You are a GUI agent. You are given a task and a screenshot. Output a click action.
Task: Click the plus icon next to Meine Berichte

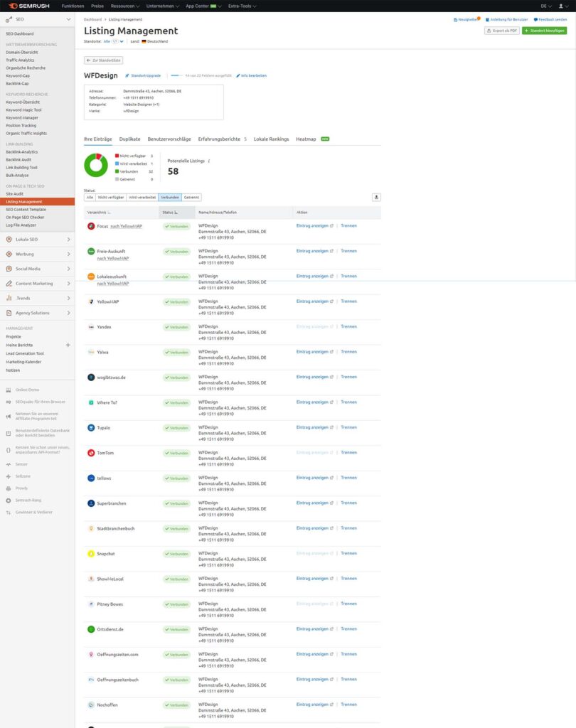(x=68, y=345)
